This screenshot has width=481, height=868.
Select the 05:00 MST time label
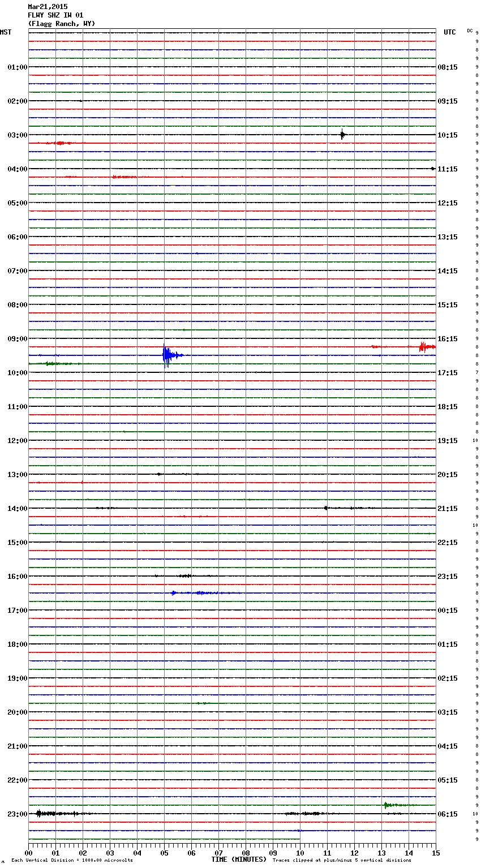pyautogui.click(x=18, y=203)
